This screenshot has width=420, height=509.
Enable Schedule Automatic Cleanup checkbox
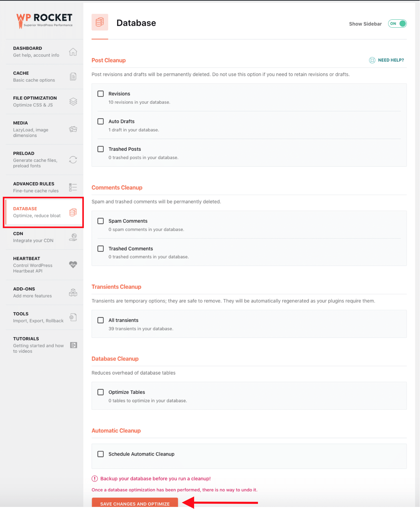101,454
